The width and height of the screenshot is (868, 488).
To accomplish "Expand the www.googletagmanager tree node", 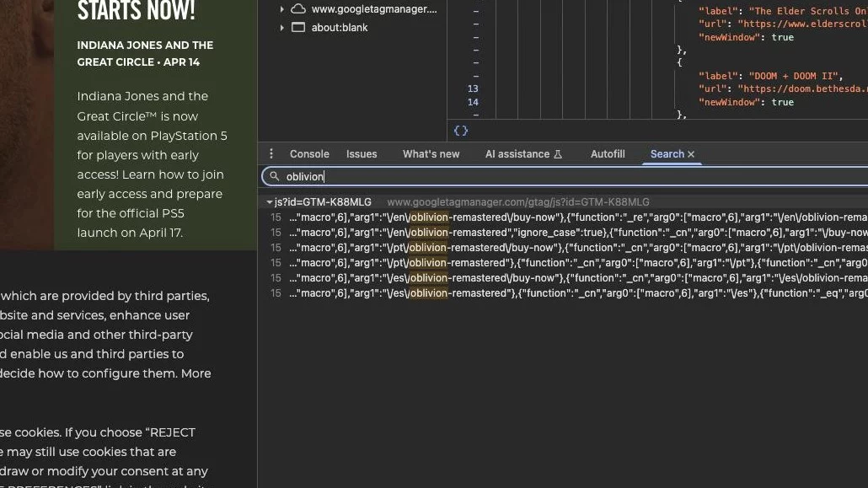I will tap(281, 9).
